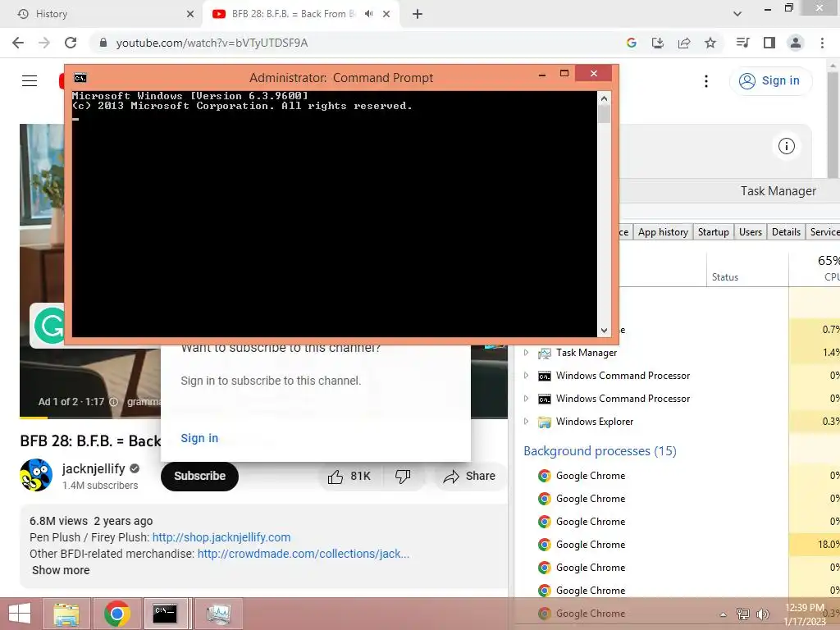This screenshot has height=630, width=840.
Task: Click the Grammarly ad logo thumbnail
Action: (x=48, y=325)
